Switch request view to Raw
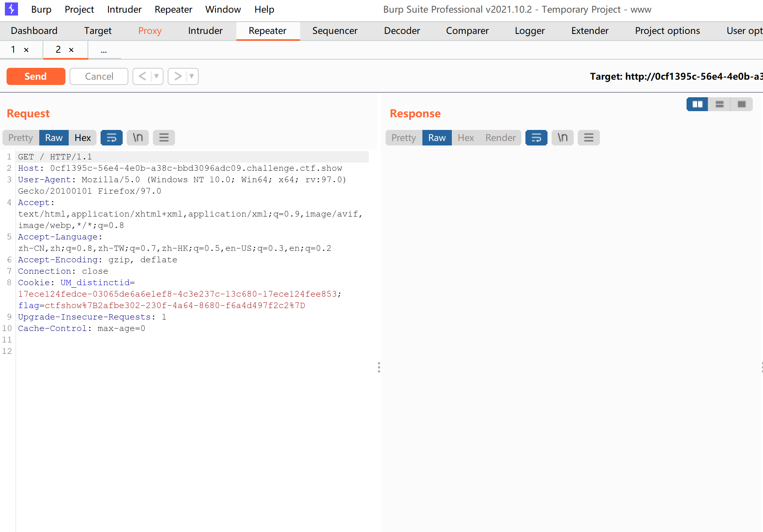763x532 pixels. point(54,138)
